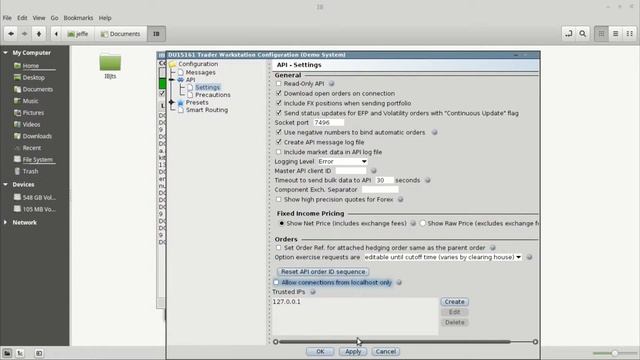
Task: Click the horizontal scrollbar in settings panel
Action: [395, 342]
